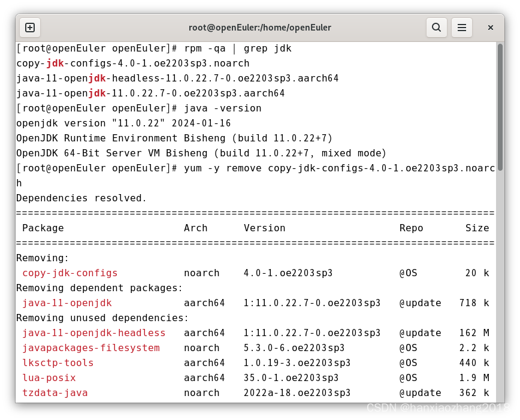Viewport: 520px width, 420px height.
Task: Click the lksctp-tools package name
Action: pos(58,363)
